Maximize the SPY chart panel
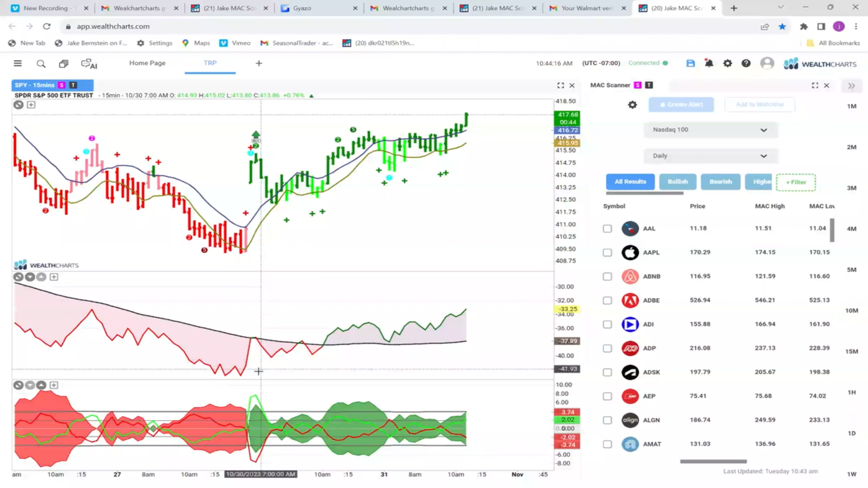The image size is (868, 488). tap(561, 85)
